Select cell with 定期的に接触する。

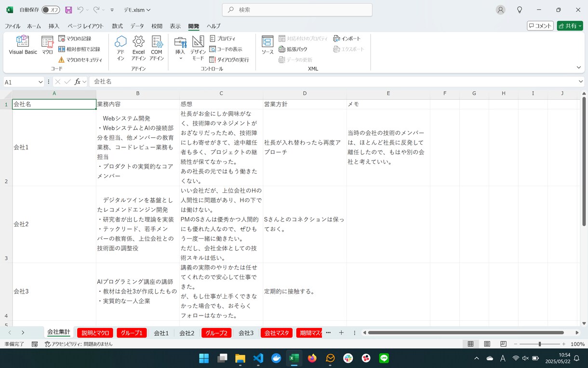coord(305,292)
